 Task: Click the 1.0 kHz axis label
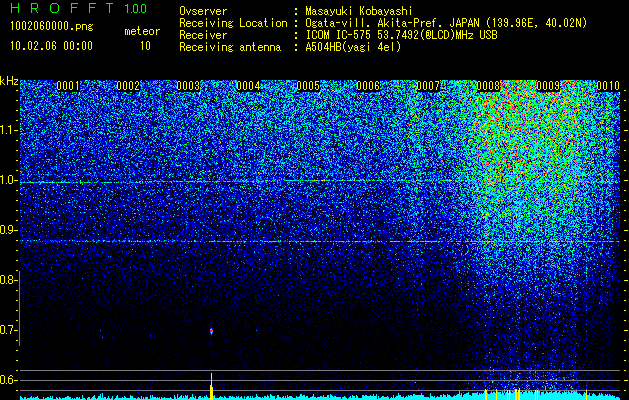(7, 180)
